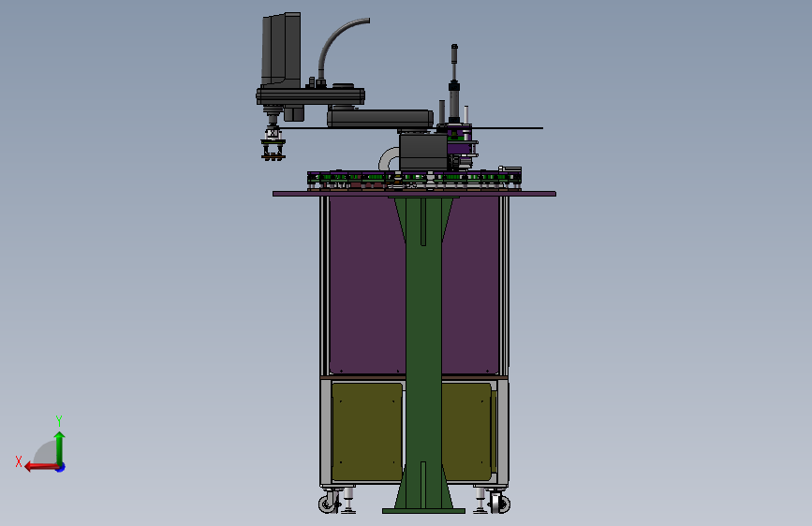Click the red X axis arrow of the triad

click(x=40, y=467)
